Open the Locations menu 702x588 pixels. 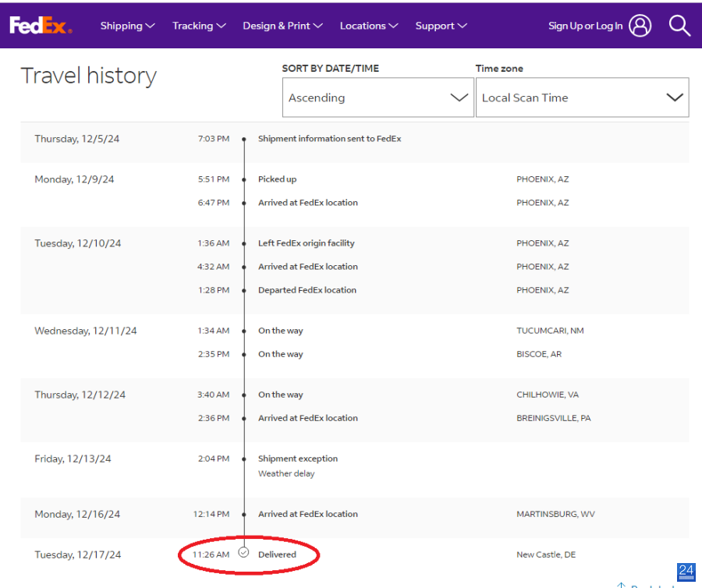click(x=369, y=26)
